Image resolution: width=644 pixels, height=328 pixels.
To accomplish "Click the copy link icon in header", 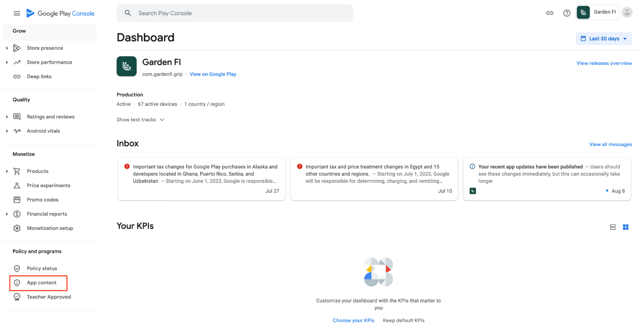I will tap(550, 13).
